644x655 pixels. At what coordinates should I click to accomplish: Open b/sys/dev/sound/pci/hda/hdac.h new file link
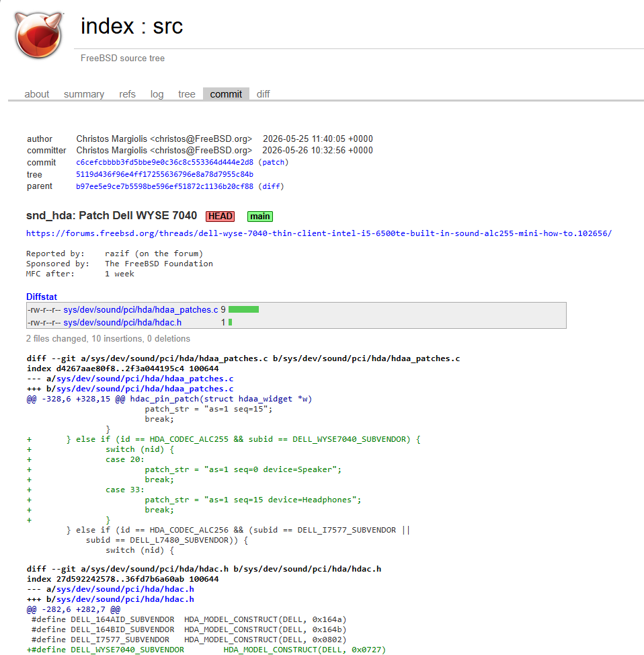point(125,599)
